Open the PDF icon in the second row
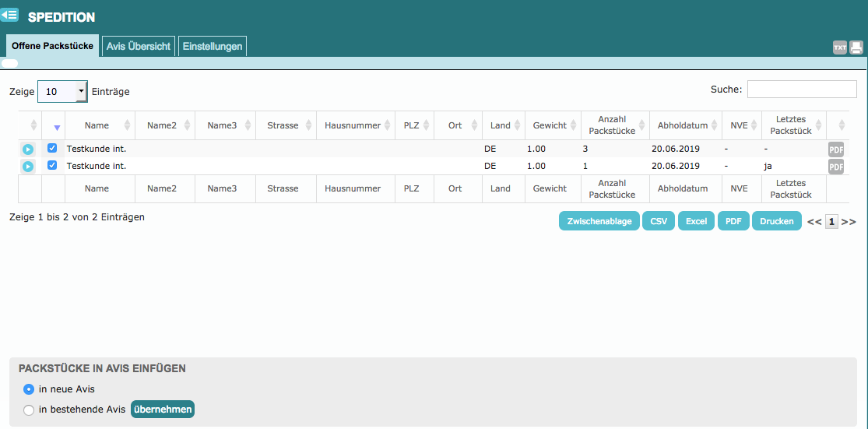Image resolution: width=868 pixels, height=429 pixels. [x=836, y=167]
